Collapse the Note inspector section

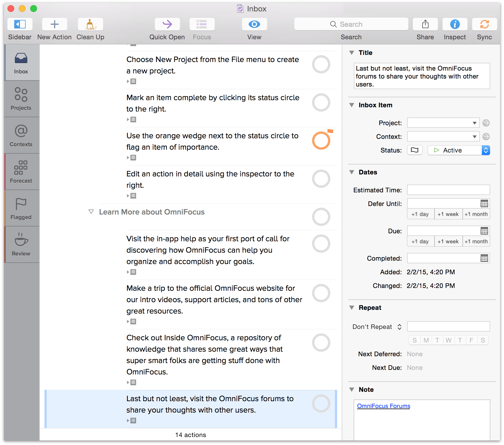352,390
